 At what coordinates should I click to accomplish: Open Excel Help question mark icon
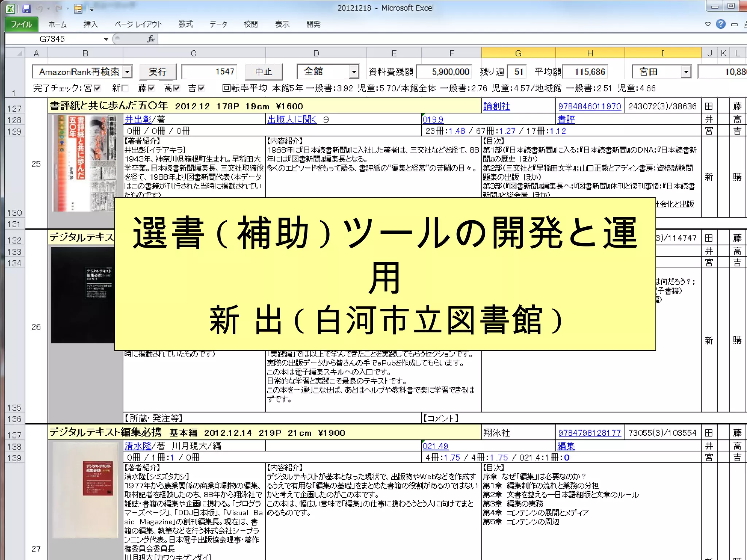[x=720, y=24]
